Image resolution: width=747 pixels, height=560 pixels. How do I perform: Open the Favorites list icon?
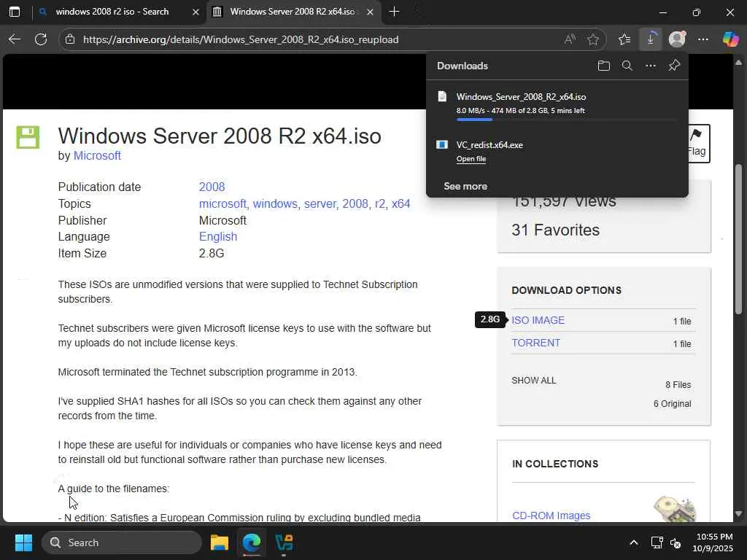624,39
